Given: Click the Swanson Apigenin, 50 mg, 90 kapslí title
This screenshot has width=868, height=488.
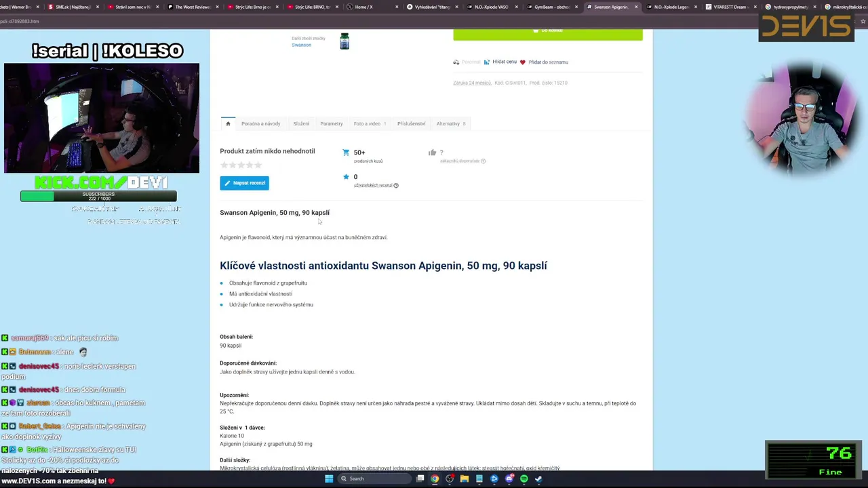Looking at the screenshot, I should pos(275,213).
